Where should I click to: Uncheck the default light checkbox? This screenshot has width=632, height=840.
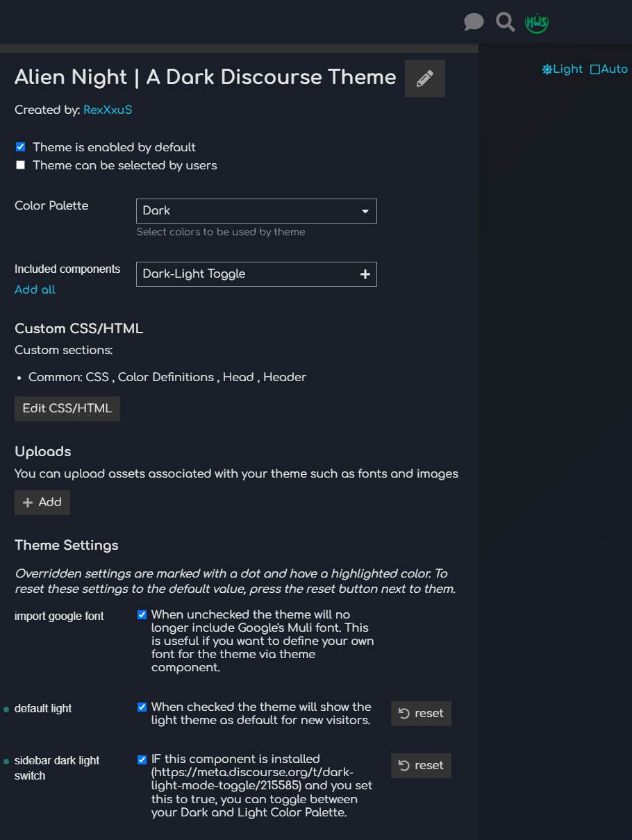click(142, 707)
